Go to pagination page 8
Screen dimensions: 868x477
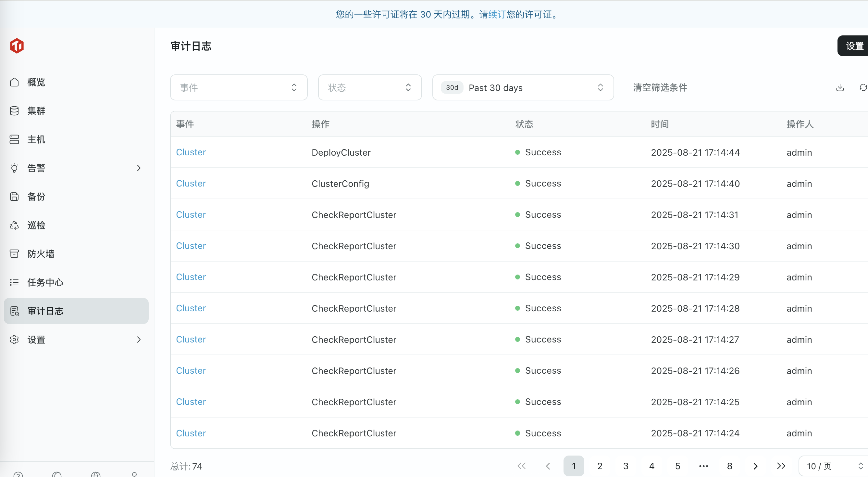[x=729, y=466]
